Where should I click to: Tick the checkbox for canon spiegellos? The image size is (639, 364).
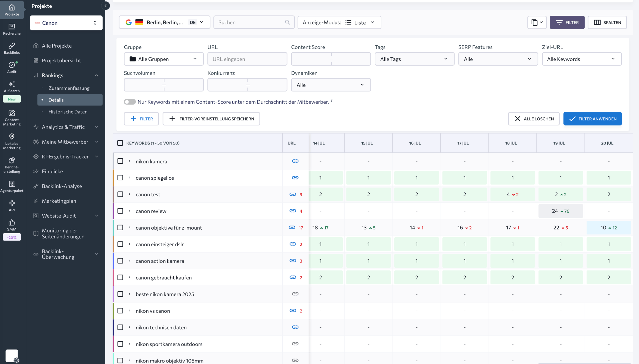(x=120, y=178)
